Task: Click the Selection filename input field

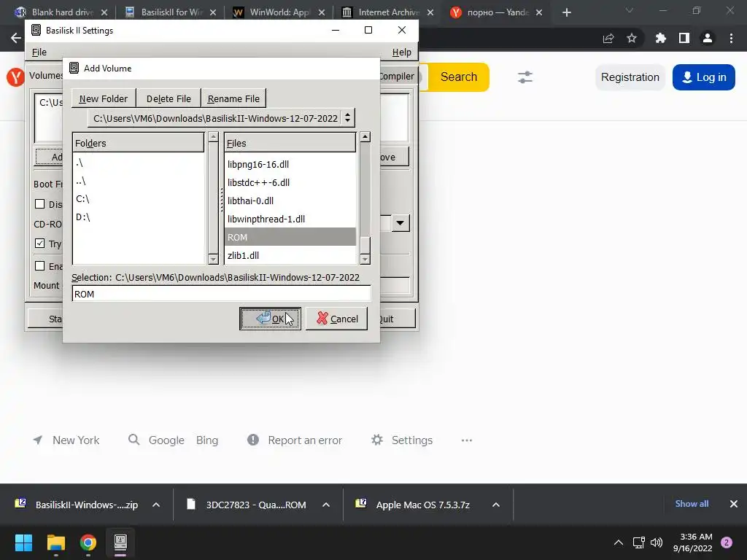Action: point(221,294)
